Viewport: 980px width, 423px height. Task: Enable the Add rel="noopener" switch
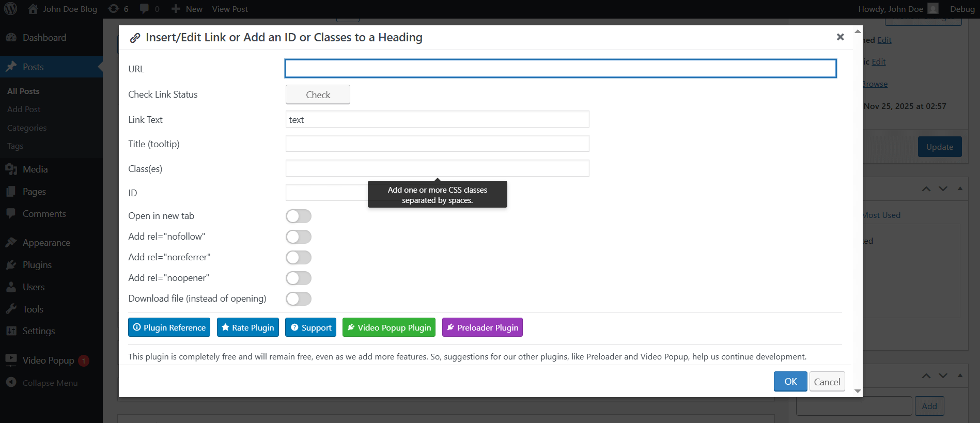[299, 278]
